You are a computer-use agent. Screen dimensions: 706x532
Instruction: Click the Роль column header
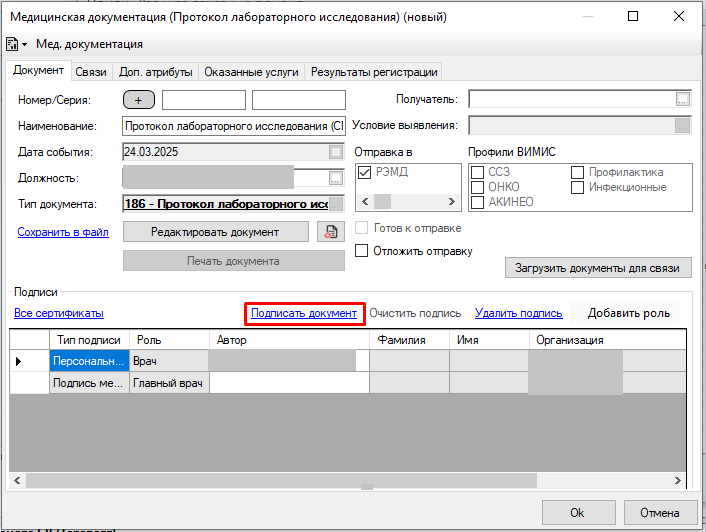point(169,340)
